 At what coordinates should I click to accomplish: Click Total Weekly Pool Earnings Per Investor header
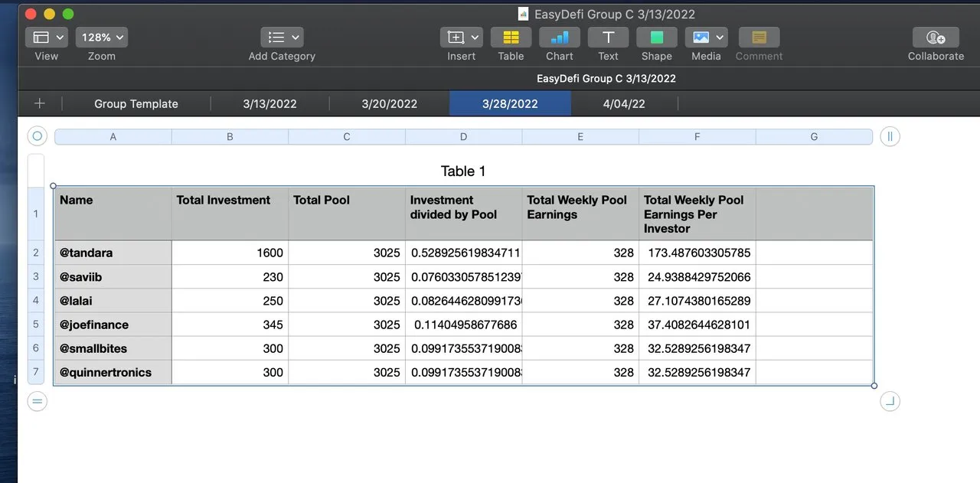(697, 214)
